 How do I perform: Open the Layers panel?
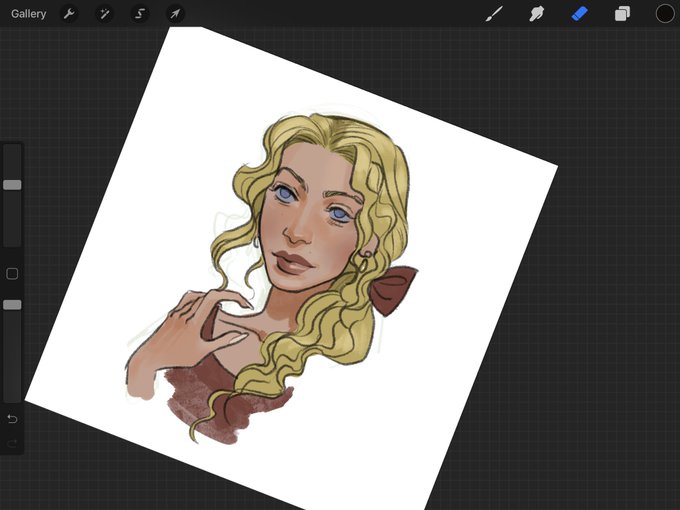coord(622,14)
